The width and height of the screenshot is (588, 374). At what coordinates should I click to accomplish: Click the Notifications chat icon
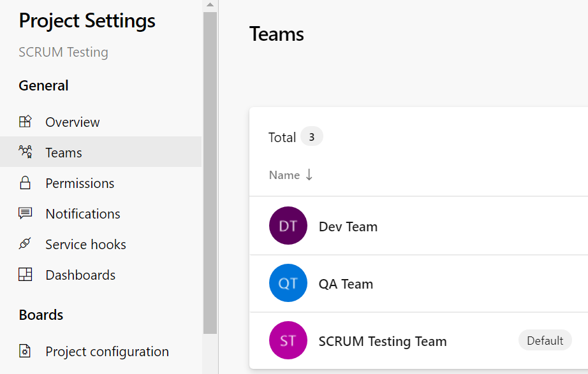25,213
